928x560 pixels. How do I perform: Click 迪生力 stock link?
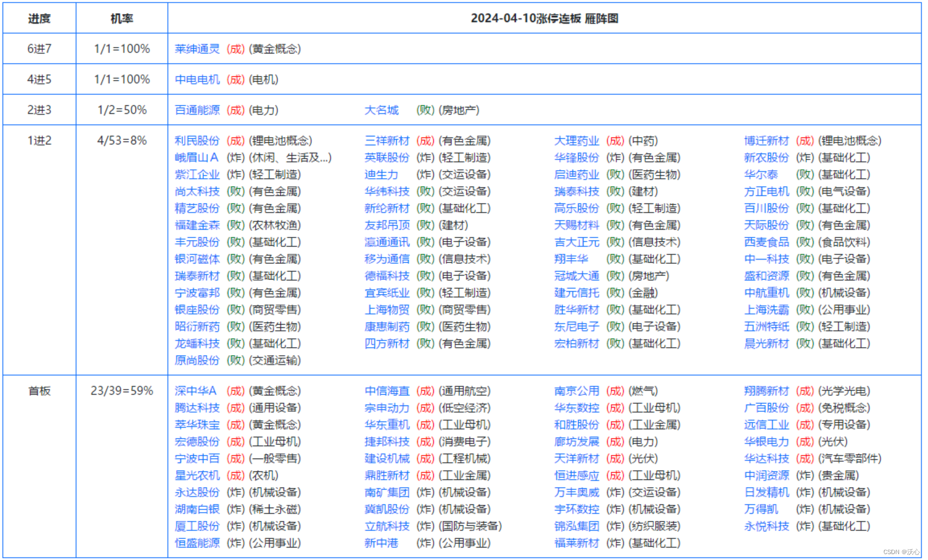pos(382,174)
